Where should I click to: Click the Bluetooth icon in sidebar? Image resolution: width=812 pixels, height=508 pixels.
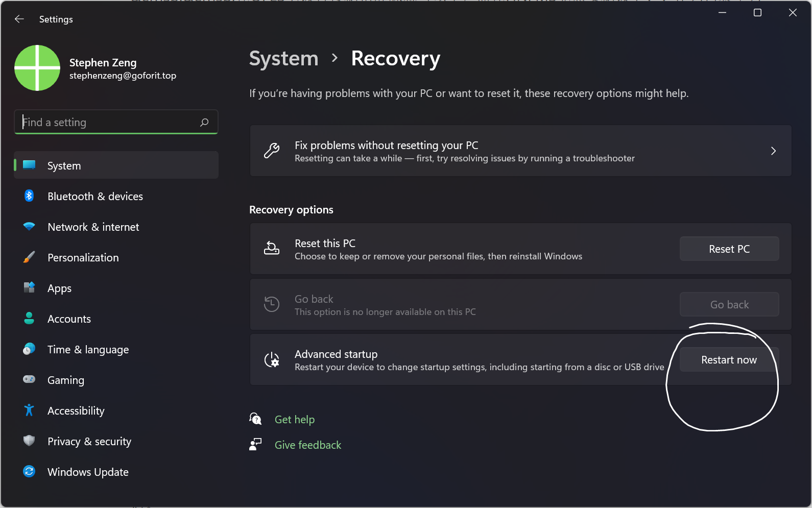tap(29, 196)
